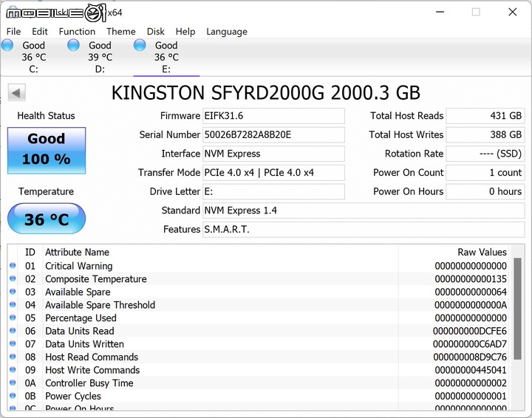The image size is (532, 418).
Task: Select the Composite Temperature attribute name
Action: pos(96,279)
